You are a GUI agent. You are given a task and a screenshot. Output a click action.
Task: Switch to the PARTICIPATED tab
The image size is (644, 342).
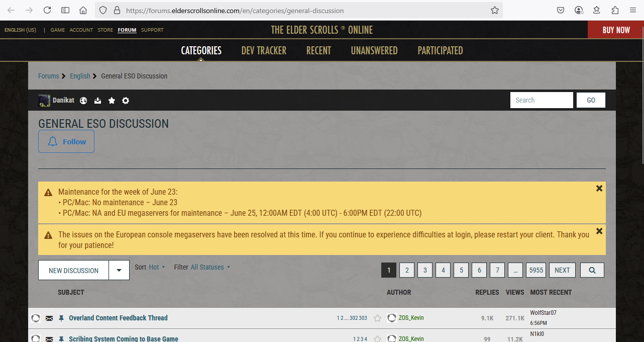pyautogui.click(x=440, y=50)
